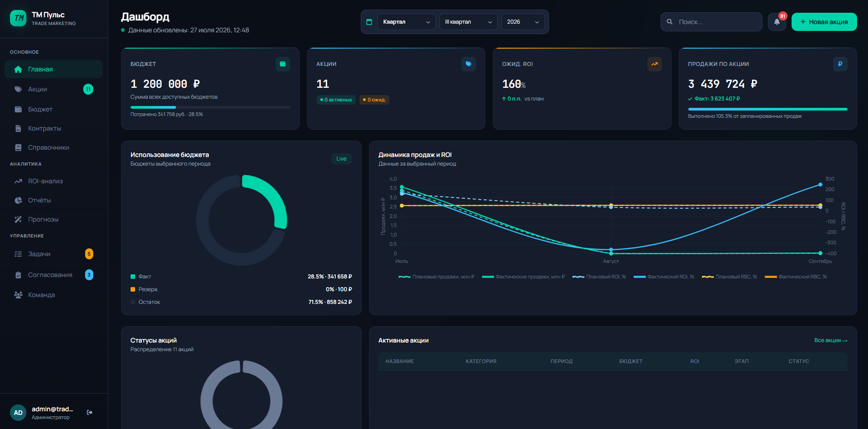
Task: Toggle Фактический RBC series in the legend
Action: point(796,277)
